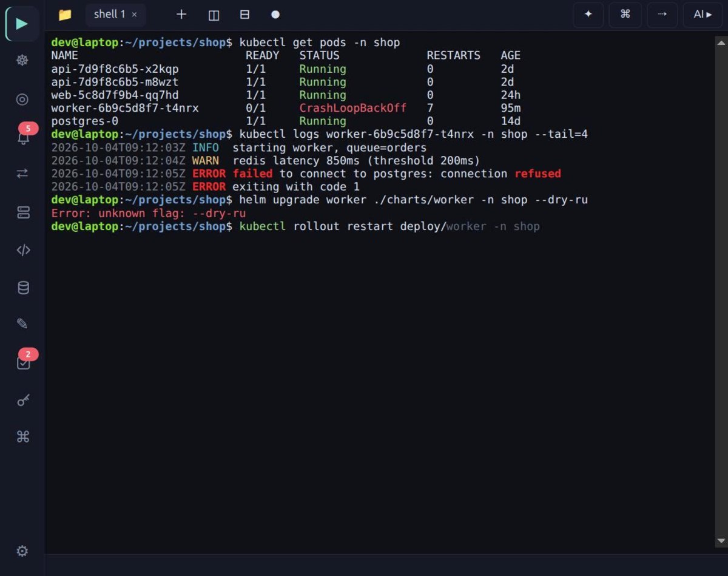Viewport: 728px width, 576px height.
Task: Open the code snippets icon
Action: pos(22,250)
